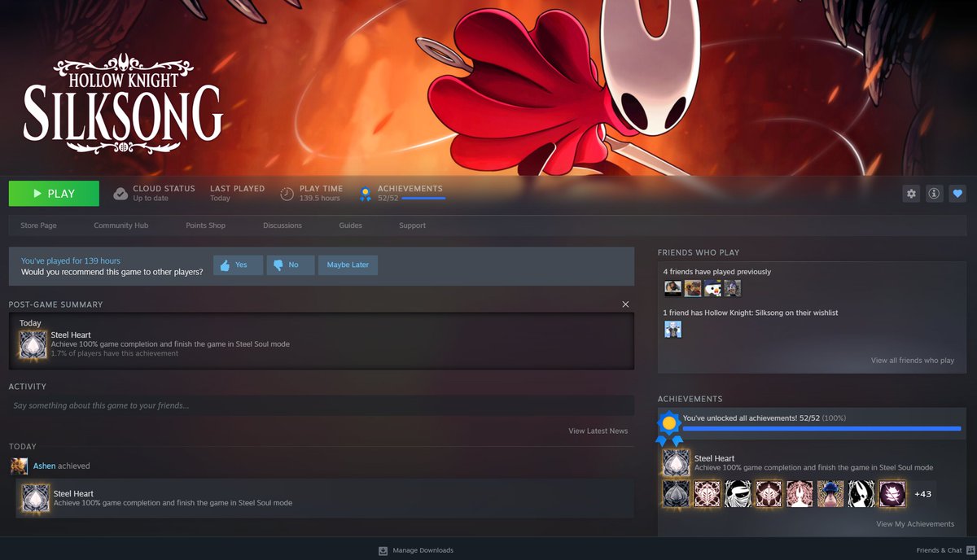Open View My Achievements link
977x560 pixels.
(915, 524)
